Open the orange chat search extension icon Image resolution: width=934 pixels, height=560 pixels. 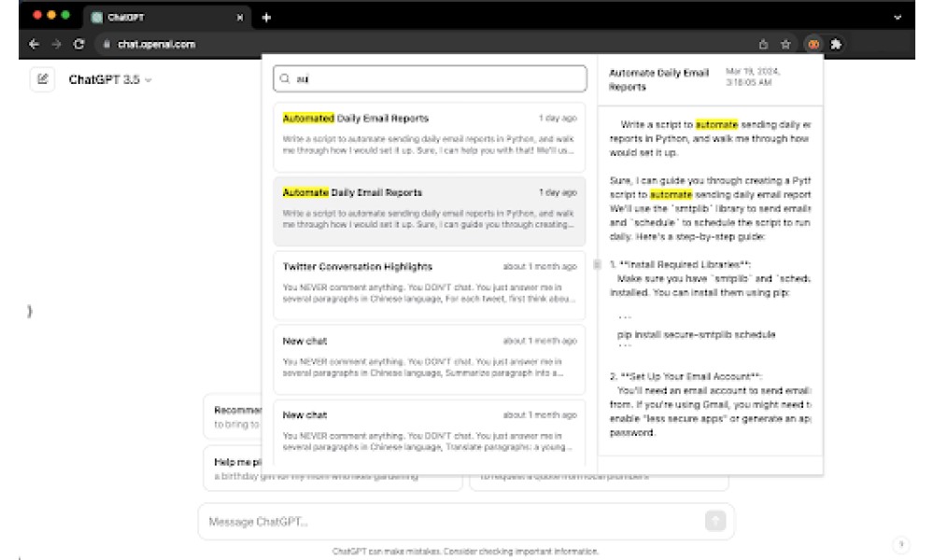(814, 44)
